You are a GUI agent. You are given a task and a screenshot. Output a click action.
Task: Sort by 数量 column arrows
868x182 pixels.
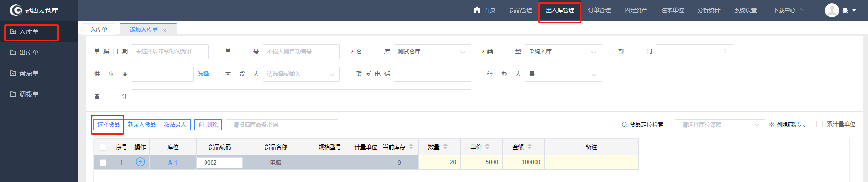point(445,147)
